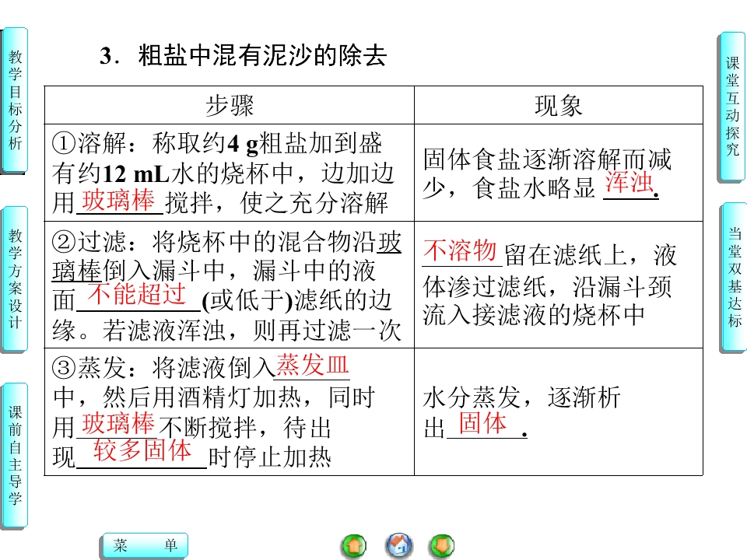Click the green up-arrow previous slide icon
This screenshot has width=747, height=560.
354,546
